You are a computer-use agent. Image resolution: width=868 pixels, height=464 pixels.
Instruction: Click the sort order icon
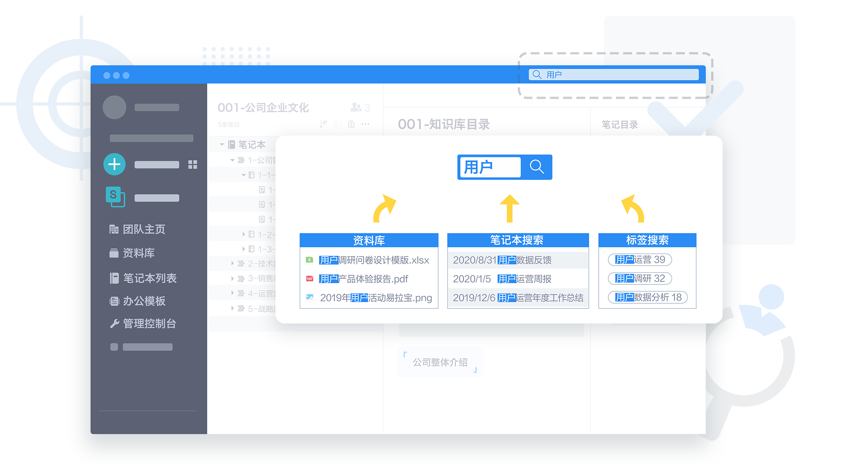(x=323, y=124)
